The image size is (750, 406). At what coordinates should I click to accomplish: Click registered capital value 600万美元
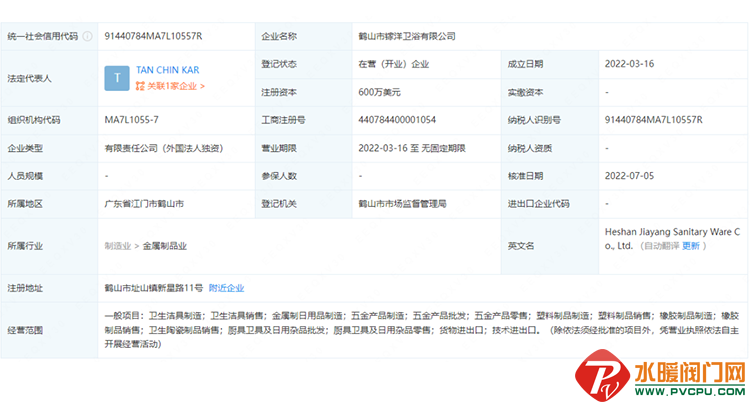379,92
